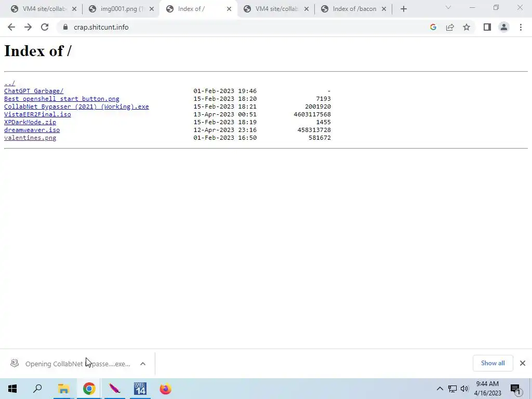Launch Firefox from the taskbar
Image resolution: width=532 pixels, height=399 pixels.
click(166, 389)
